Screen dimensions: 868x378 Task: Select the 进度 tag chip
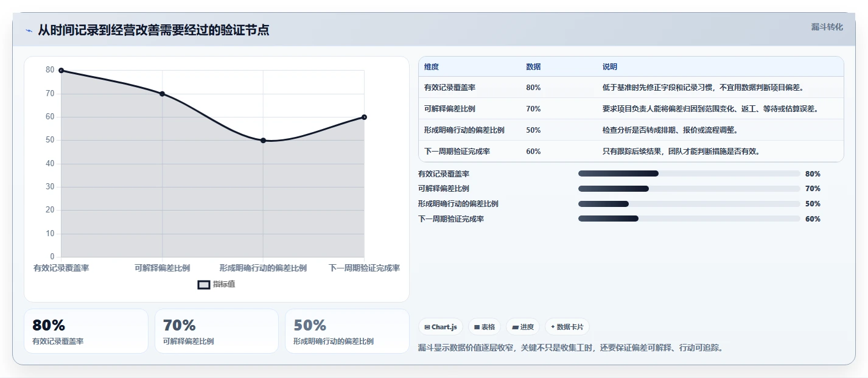tap(522, 327)
